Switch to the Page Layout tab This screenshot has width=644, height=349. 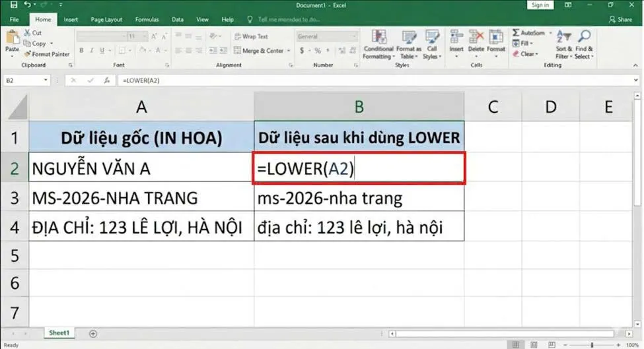pos(106,19)
